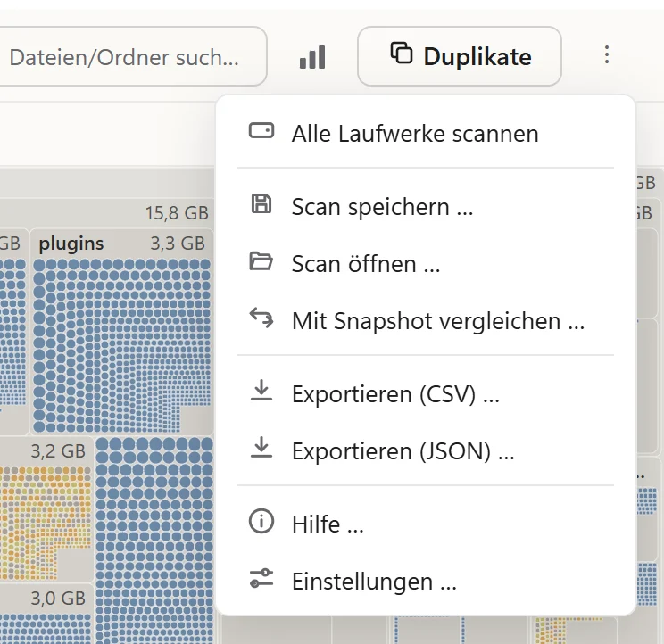
Task: Click the overlapping squares icon on the Duplikate button
Action: coord(401,54)
